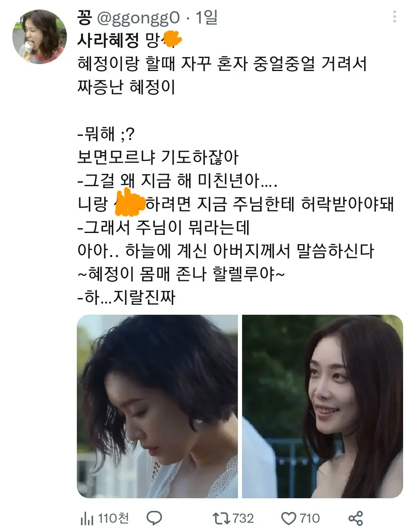Click the line 혜정이 몸매 존나 할렐루야
The width and height of the screenshot is (415, 532).
[181, 274]
